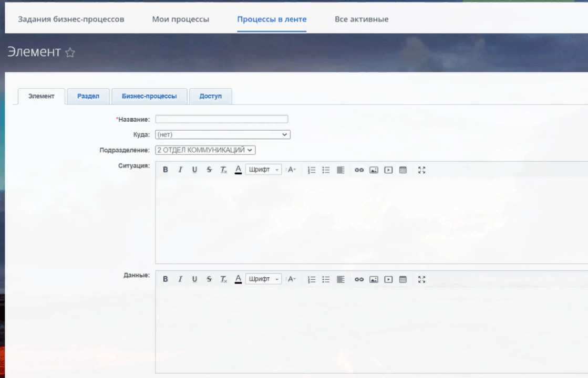This screenshot has width=588, height=378.
Task: Toggle Bold in the Данные editor
Action: click(165, 279)
